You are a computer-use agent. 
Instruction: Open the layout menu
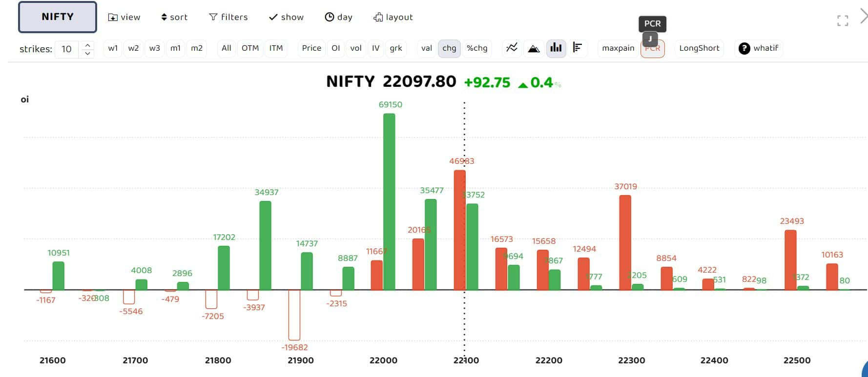[393, 17]
